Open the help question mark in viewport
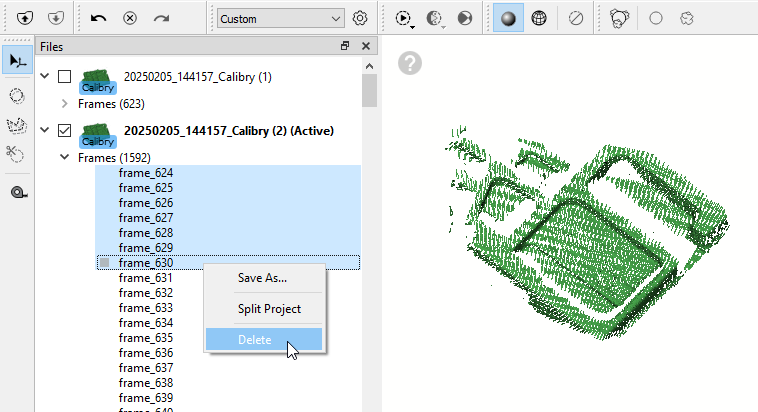The width and height of the screenshot is (758, 412). 410,63
